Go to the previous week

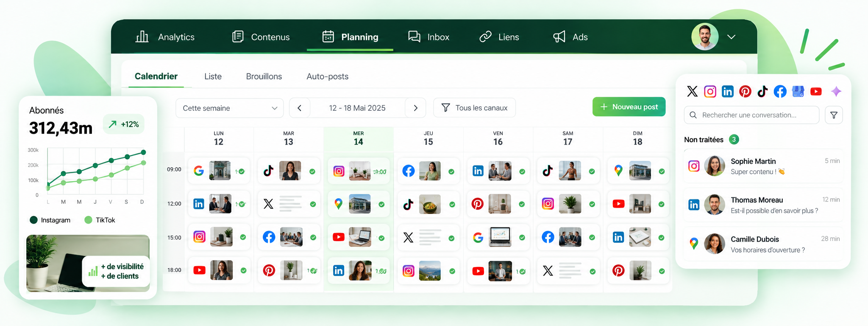pyautogui.click(x=300, y=108)
